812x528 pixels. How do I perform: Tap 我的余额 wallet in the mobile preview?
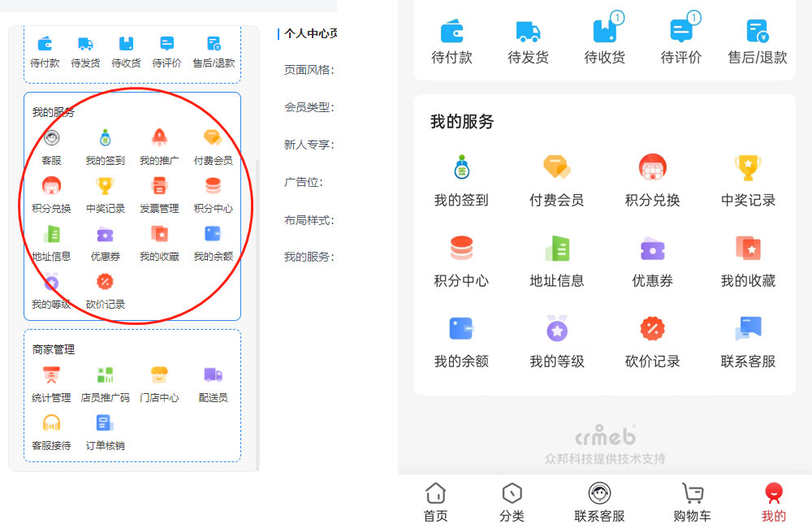click(461, 328)
